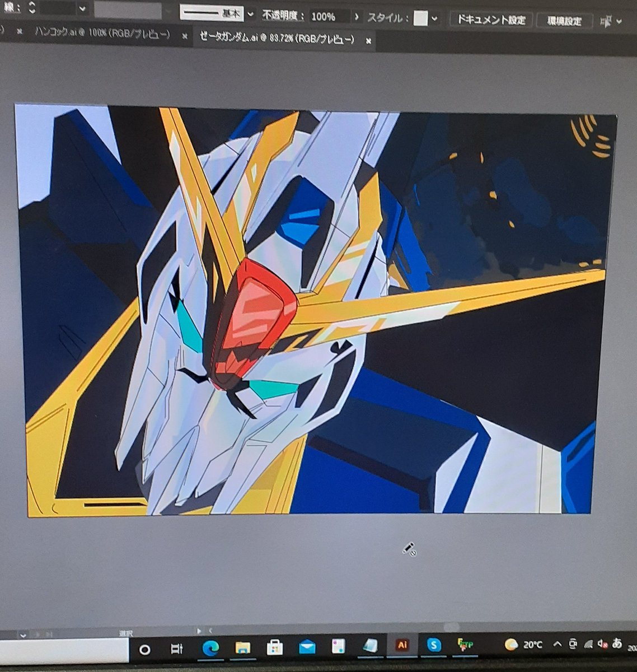Close the ゼータガンダム.ai document tab
Screen dimensions: 637x672
click(x=368, y=40)
